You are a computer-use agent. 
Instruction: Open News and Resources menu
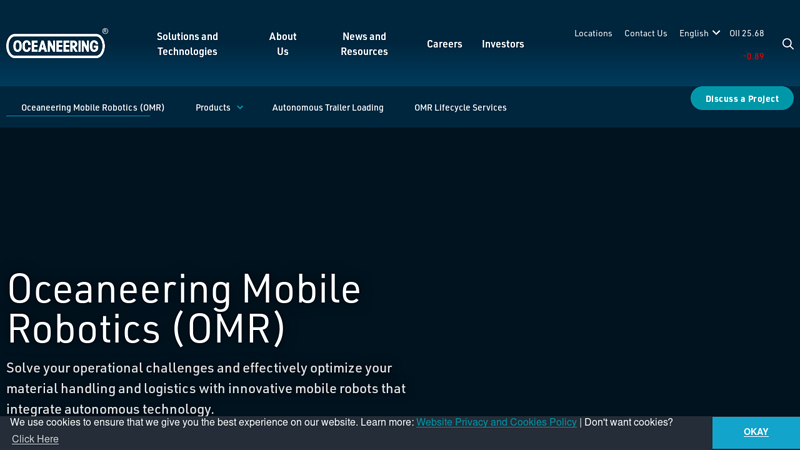point(364,44)
